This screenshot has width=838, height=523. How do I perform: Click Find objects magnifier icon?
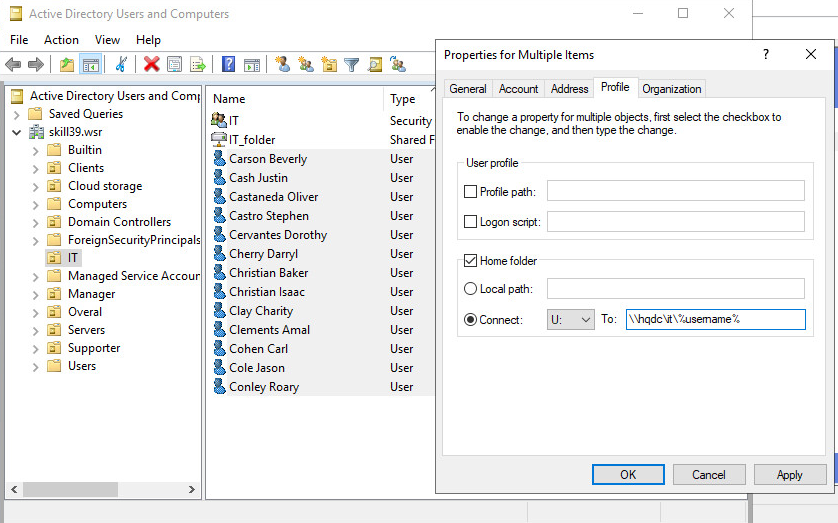(x=375, y=65)
